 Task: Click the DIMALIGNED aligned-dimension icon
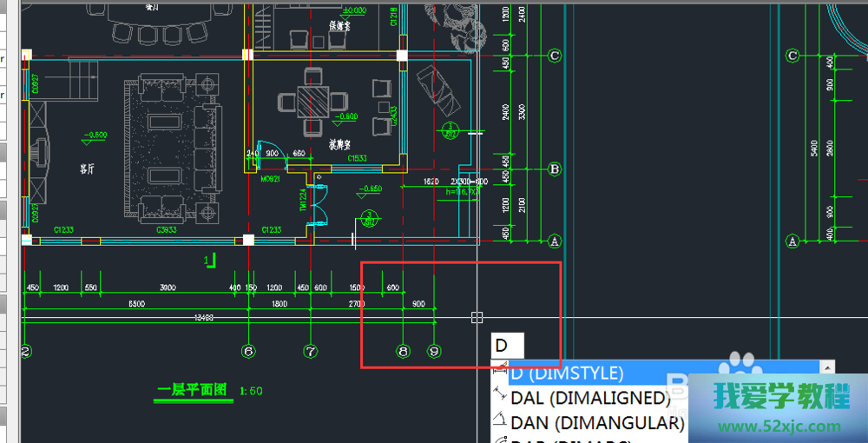click(x=500, y=397)
